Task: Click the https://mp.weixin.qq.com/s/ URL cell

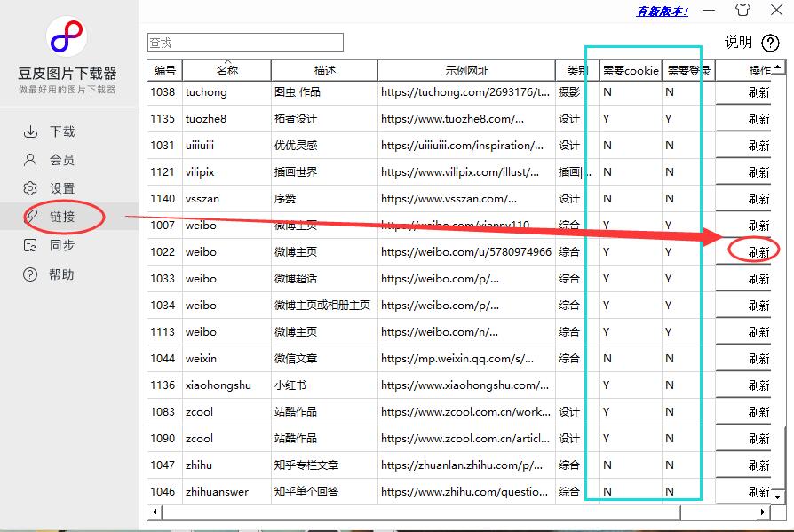Action: pos(466,359)
